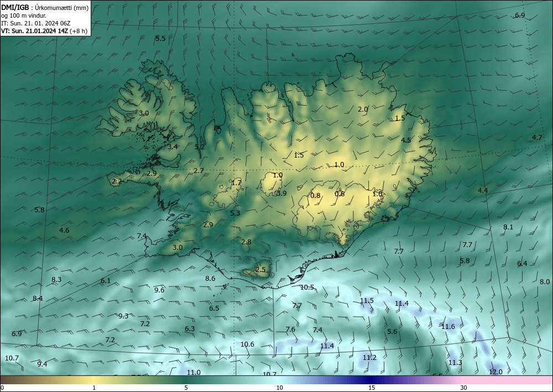Click the 8.1 map value
Image resolution: width=553 pixels, height=392 pixels.
click(x=508, y=227)
